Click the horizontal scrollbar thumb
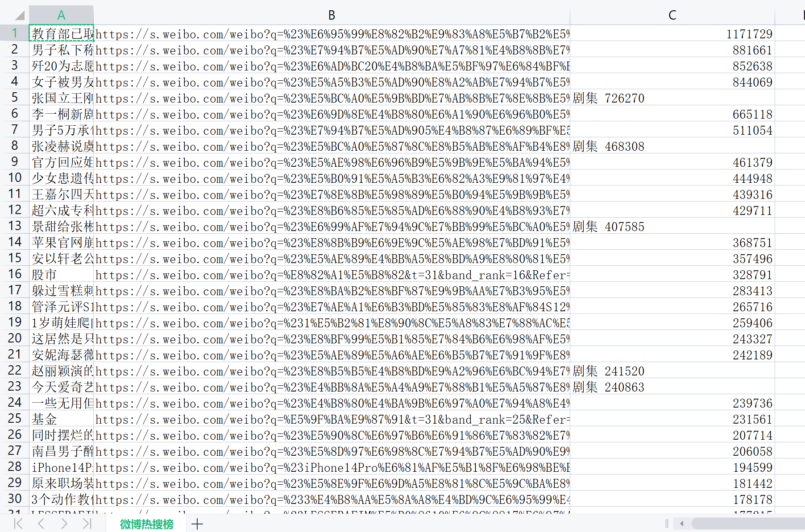Viewport: 805px width, 532px height. (x=748, y=524)
